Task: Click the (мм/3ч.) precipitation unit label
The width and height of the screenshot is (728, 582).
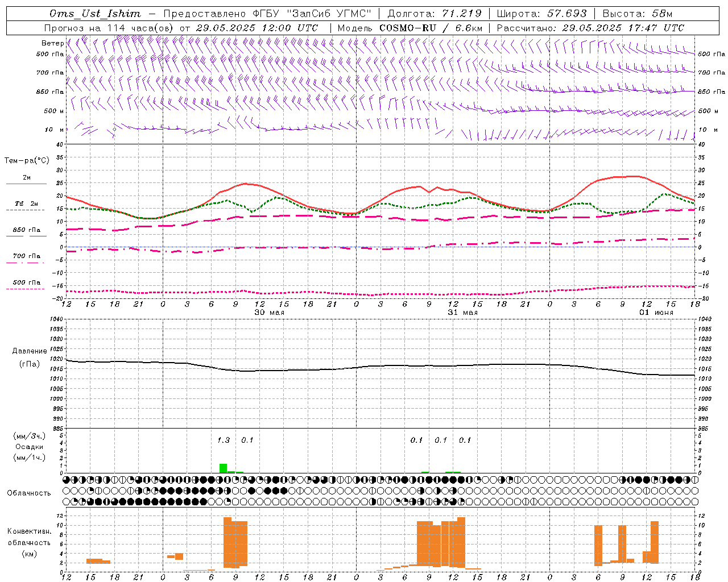Action: point(30,436)
